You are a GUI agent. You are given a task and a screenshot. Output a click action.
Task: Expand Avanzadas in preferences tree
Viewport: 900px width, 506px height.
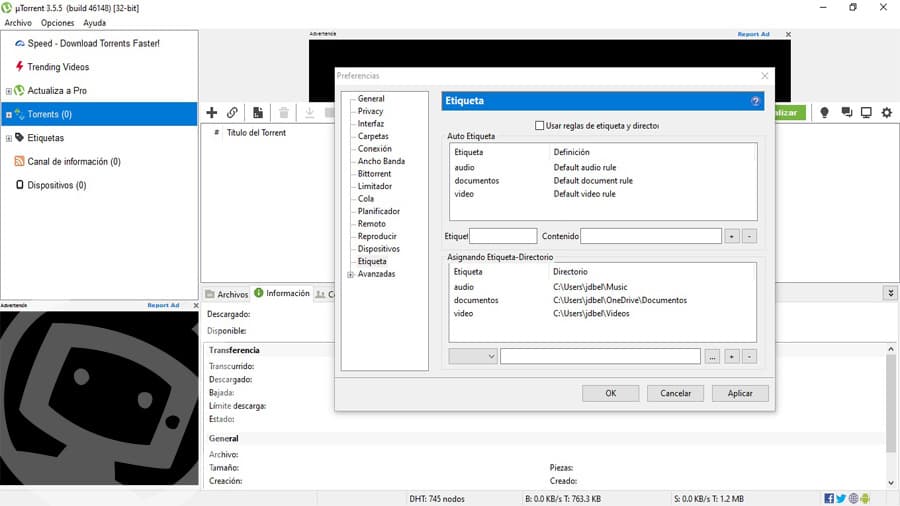[x=350, y=274]
